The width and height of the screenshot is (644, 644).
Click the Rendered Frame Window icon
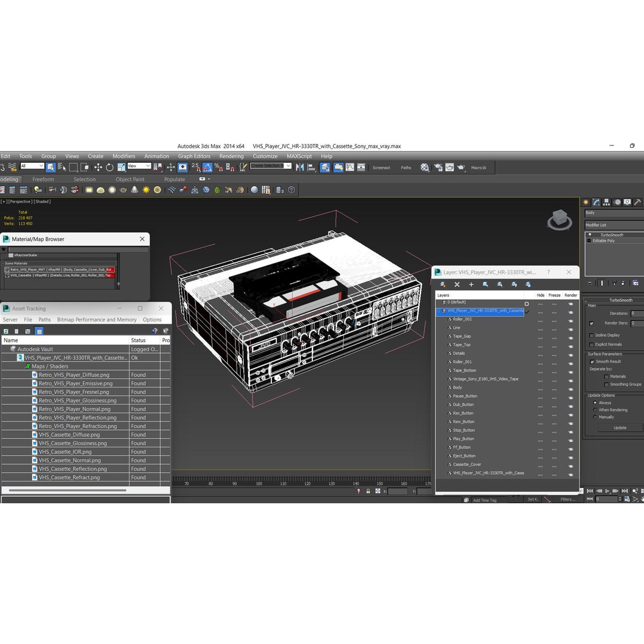point(450,167)
